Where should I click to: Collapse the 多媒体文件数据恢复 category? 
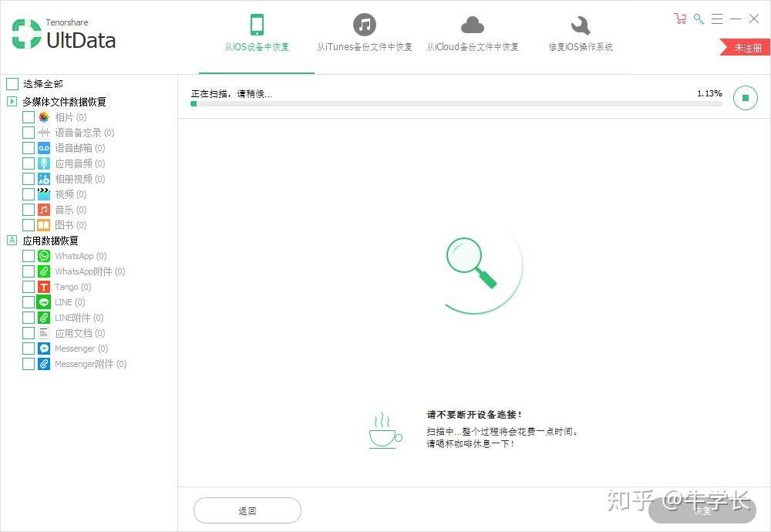coord(12,102)
